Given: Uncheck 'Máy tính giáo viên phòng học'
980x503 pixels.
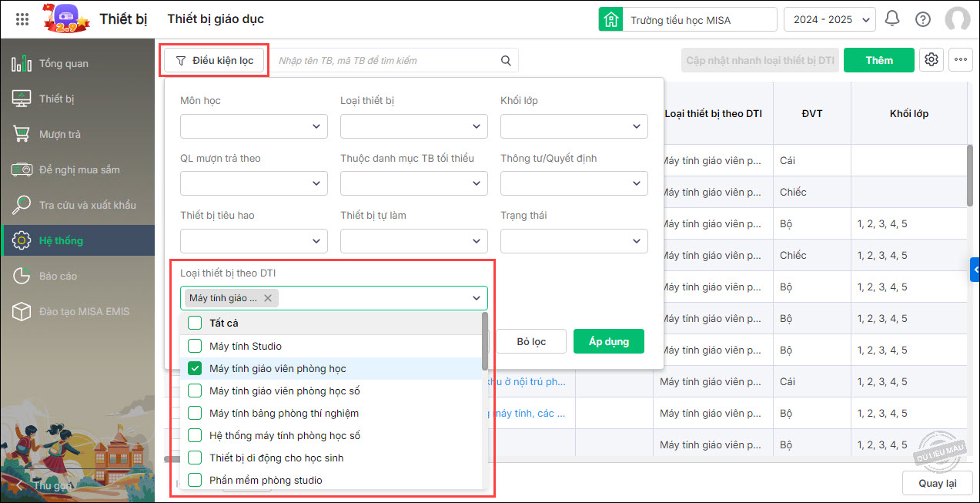Looking at the screenshot, I should click(x=195, y=368).
